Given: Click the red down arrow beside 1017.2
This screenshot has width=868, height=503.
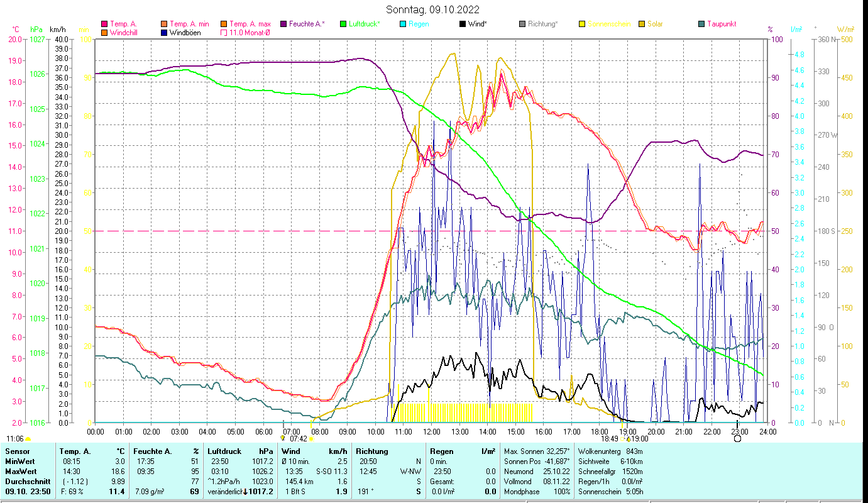Looking at the screenshot, I should (x=245, y=492).
